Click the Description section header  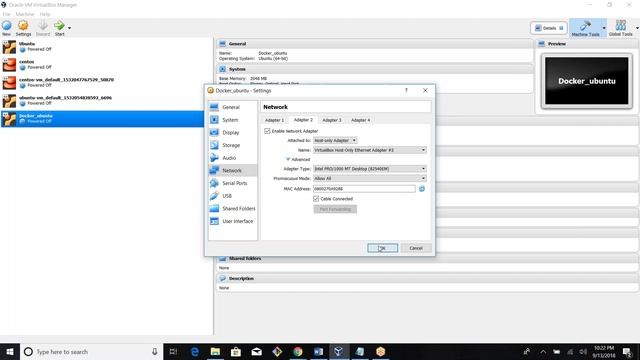point(428,278)
